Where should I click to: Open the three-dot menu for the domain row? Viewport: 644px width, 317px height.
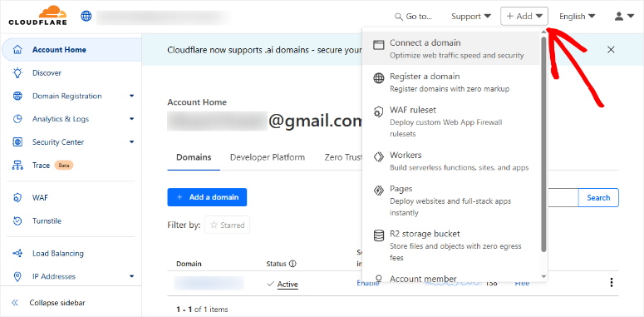pyautogui.click(x=612, y=282)
